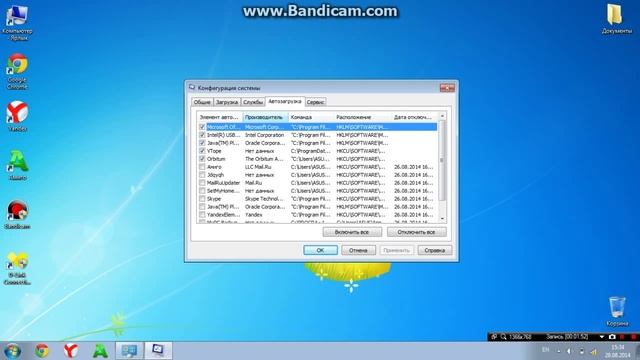Click the Bandicam hand icon beside magnifier
640x360 pixels.
coord(494,337)
